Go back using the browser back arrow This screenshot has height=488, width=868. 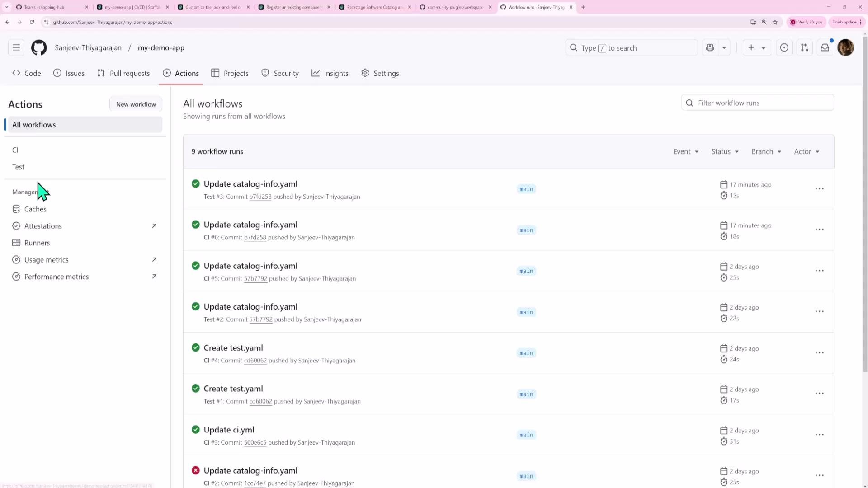point(8,22)
